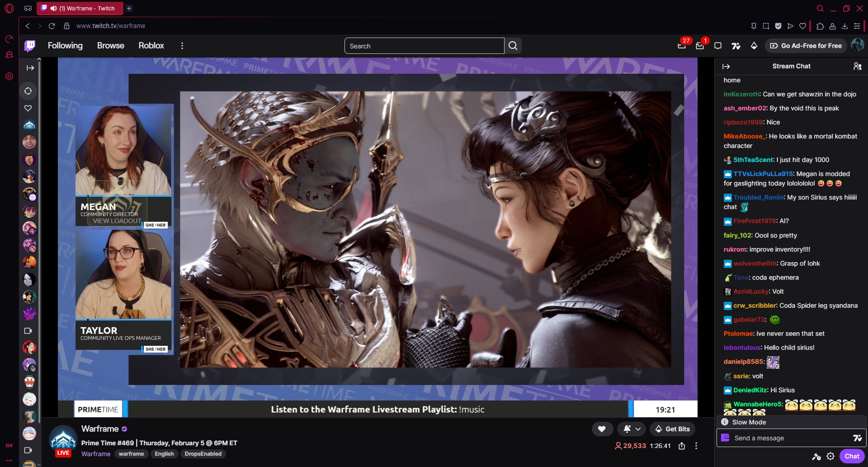Open the Browse tab
Screen dimensions: 868x467
[110, 46]
